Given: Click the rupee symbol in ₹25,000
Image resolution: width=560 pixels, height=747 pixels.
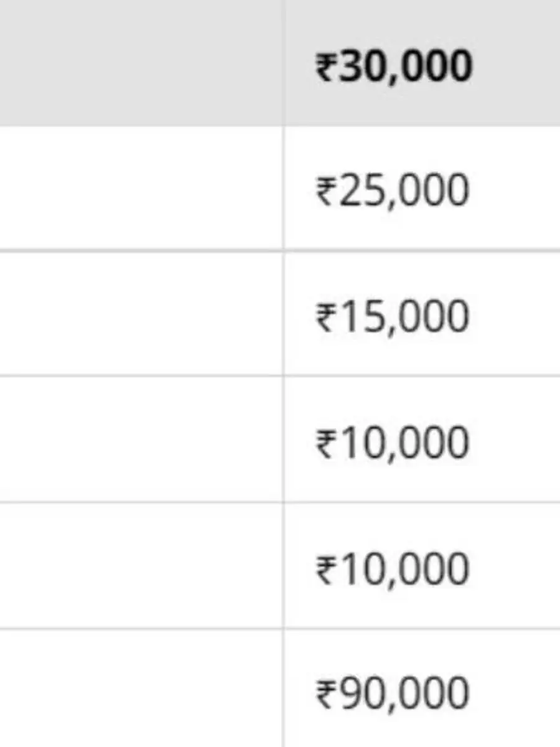Looking at the screenshot, I should pos(326,191).
